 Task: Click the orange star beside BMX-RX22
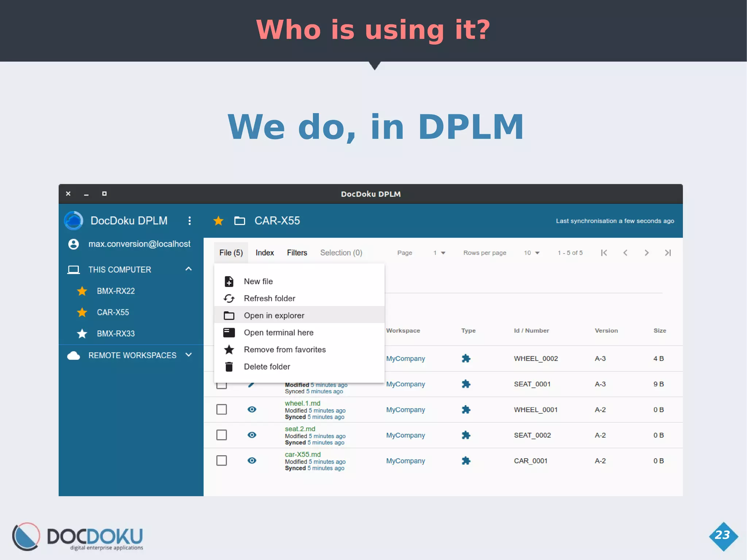tap(82, 291)
